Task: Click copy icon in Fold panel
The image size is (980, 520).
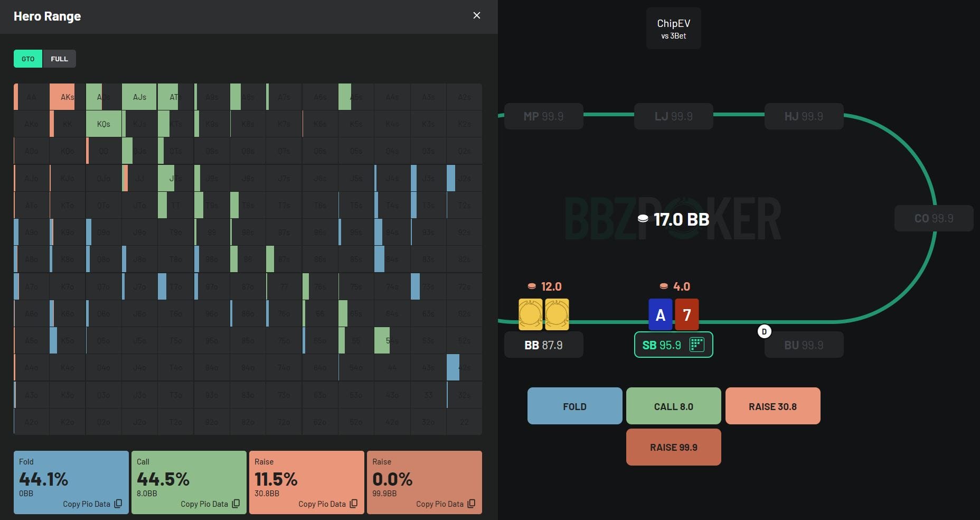Action: 118,504
